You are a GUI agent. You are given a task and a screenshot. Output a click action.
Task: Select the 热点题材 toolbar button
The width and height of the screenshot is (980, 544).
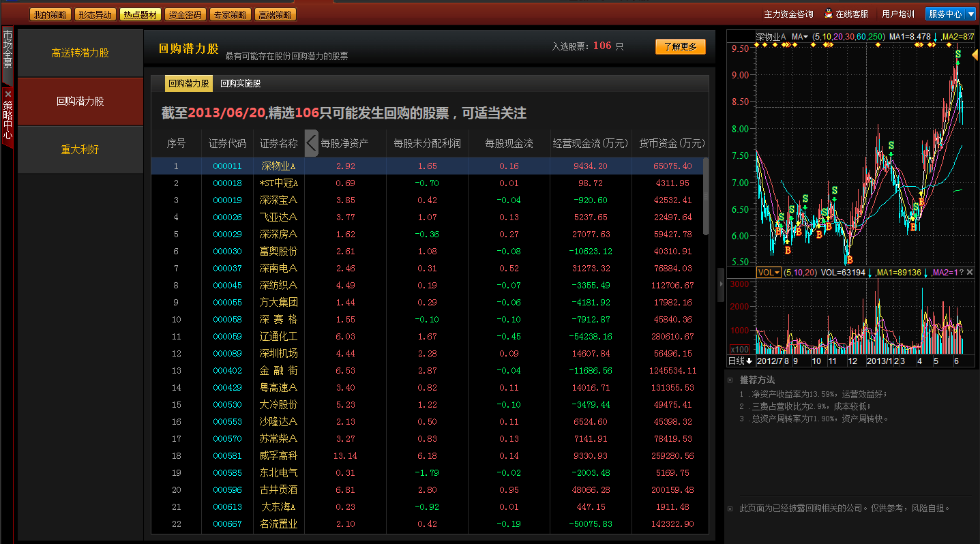(x=140, y=14)
